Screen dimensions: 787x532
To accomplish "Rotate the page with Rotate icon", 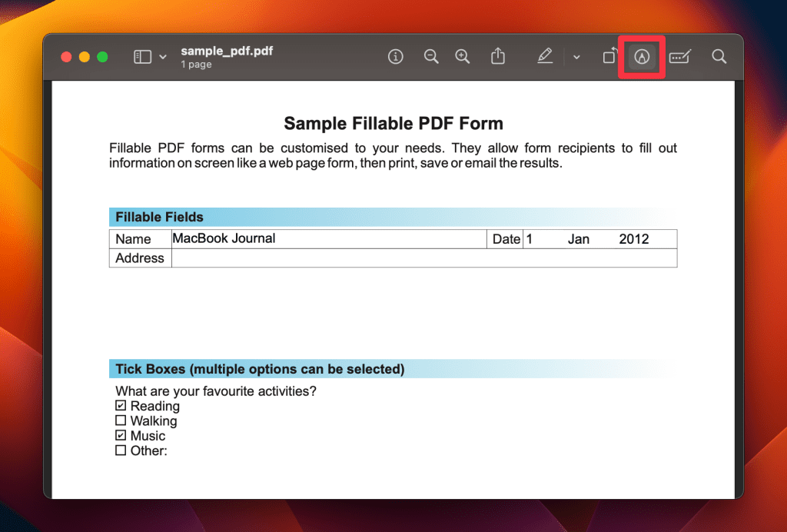I will (x=609, y=57).
